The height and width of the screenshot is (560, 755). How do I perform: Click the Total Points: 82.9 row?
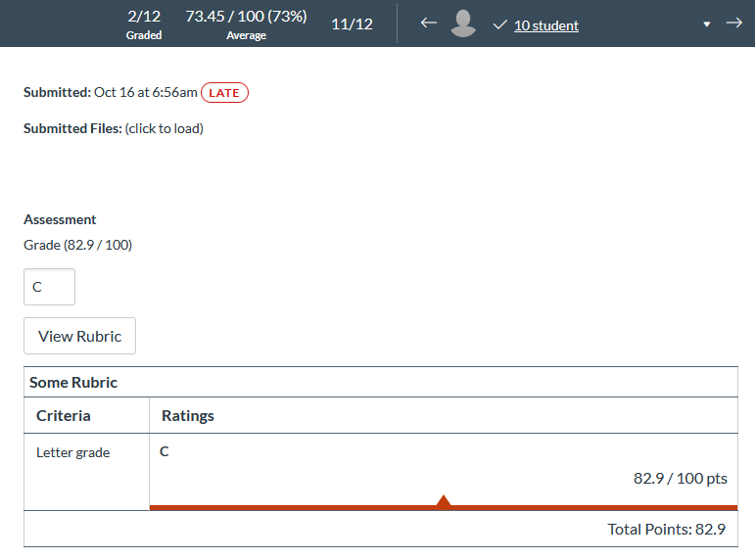click(666, 529)
